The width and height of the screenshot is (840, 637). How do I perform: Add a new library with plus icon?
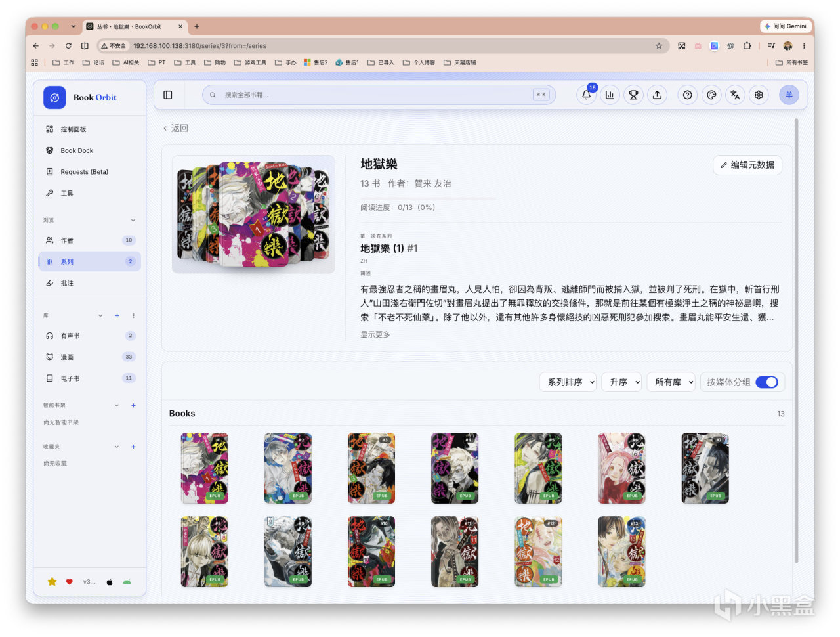117,316
